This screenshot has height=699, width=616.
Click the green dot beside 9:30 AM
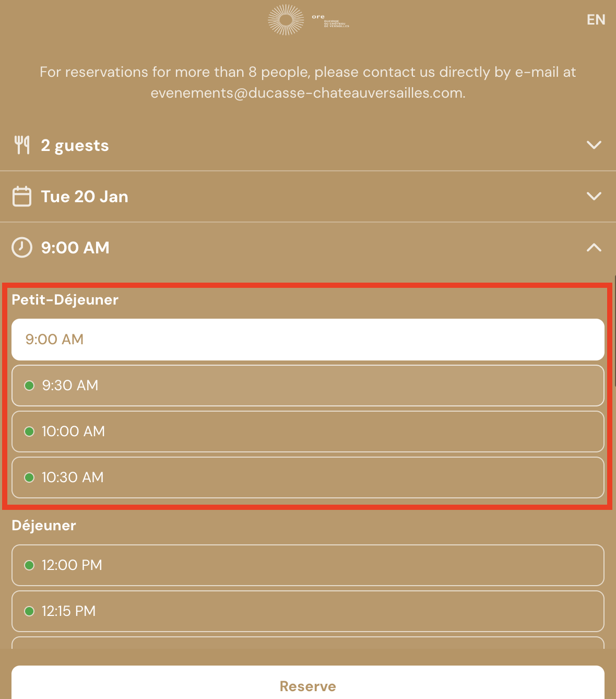[x=29, y=386]
